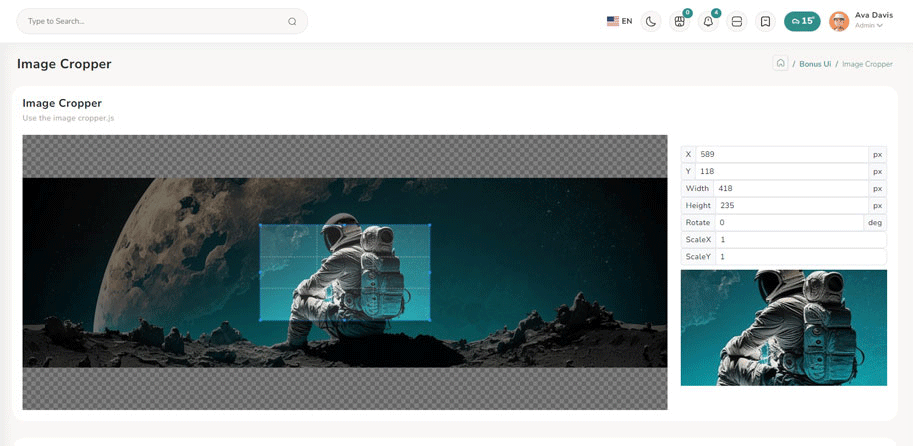This screenshot has width=913, height=446.
Task: Click the weather 15° badge
Action: point(802,21)
